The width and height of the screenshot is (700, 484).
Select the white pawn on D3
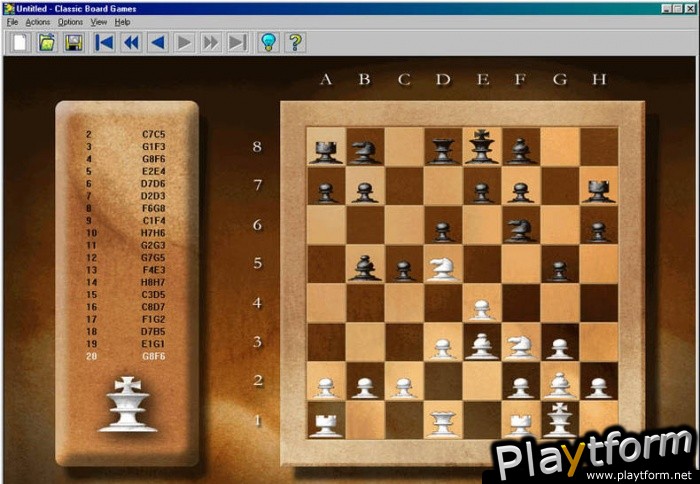pyautogui.click(x=443, y=348)
